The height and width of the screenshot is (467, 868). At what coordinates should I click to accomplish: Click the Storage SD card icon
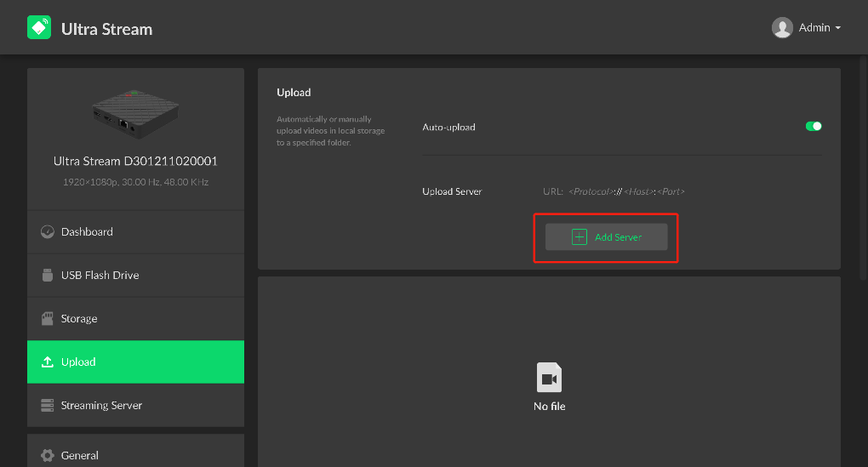click(48, 319)
